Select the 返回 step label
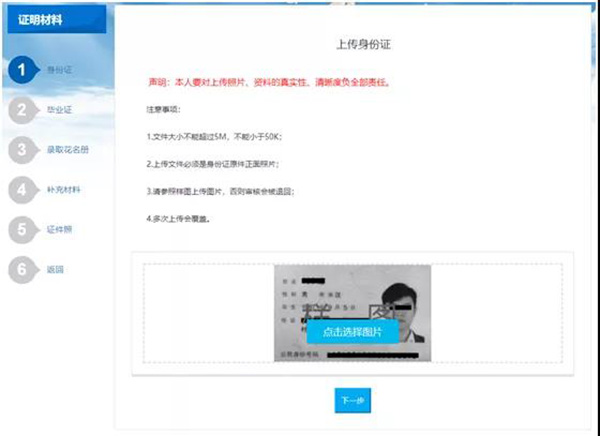 point(55,269)
